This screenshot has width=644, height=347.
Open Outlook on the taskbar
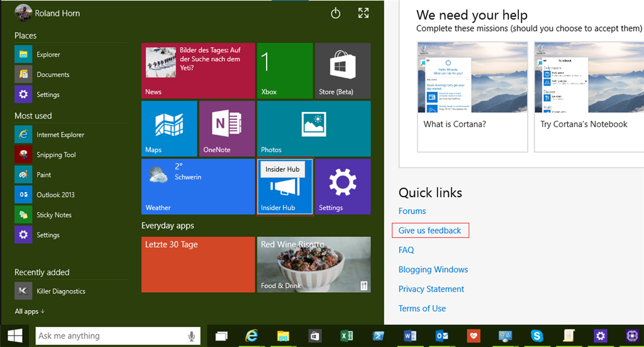(442, 336)
